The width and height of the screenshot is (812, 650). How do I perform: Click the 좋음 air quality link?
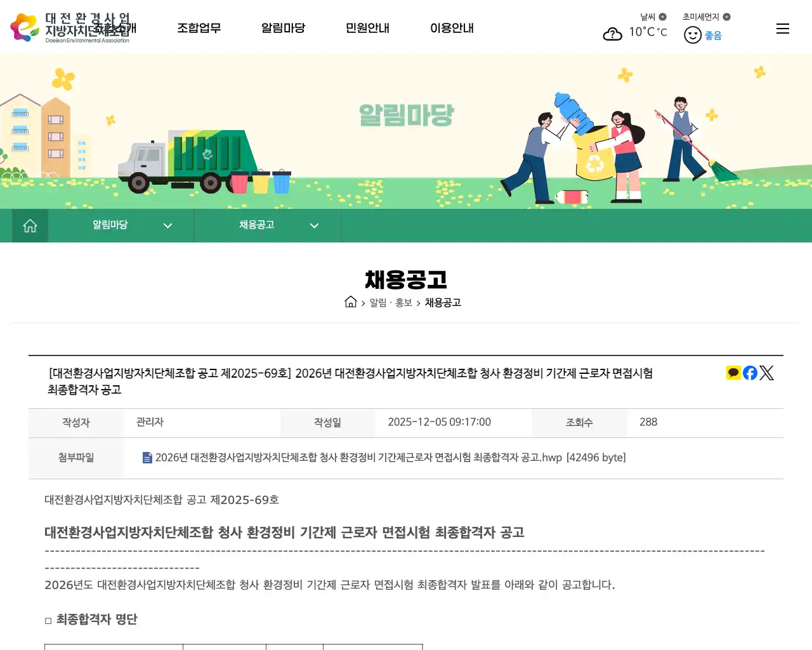(712, 35)
